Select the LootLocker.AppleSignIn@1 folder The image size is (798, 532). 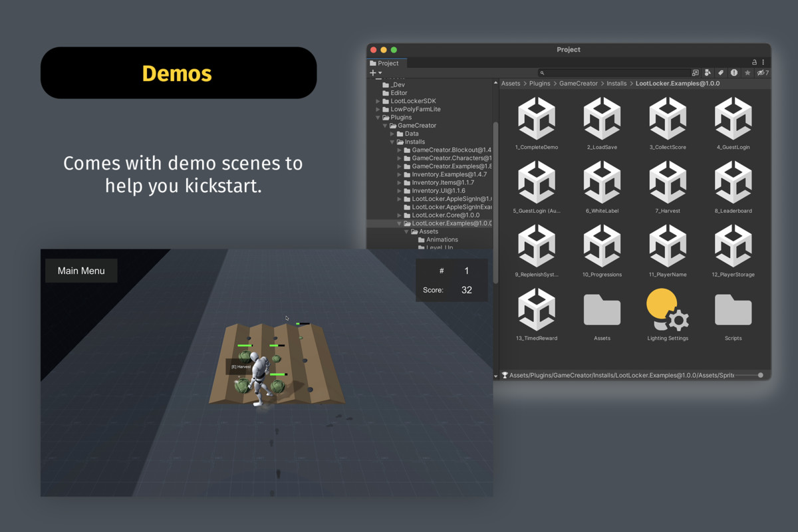(x=448, y=199)
